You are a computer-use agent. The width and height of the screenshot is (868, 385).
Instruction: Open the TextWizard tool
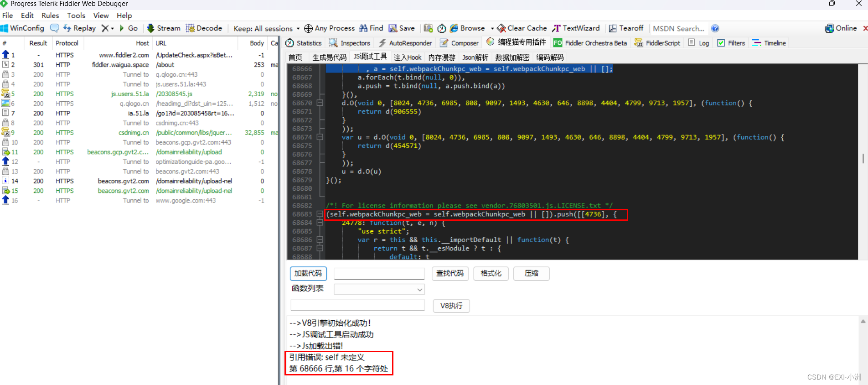click(x=576, y=28)
